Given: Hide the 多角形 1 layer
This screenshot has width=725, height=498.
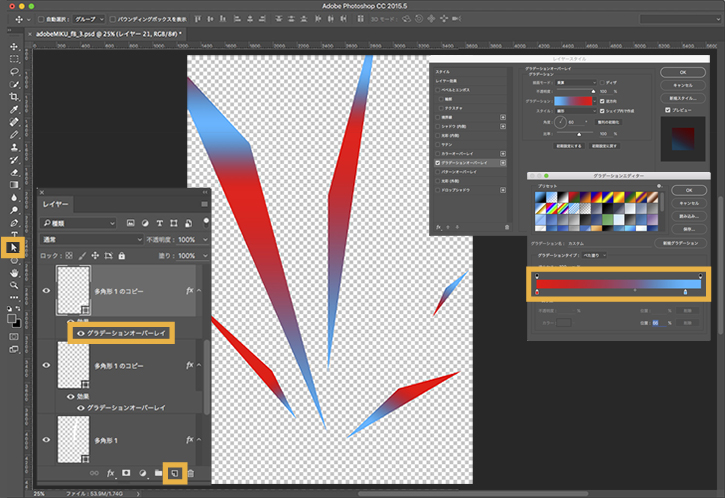Looking at the screenshot, I should coord(46,440).
